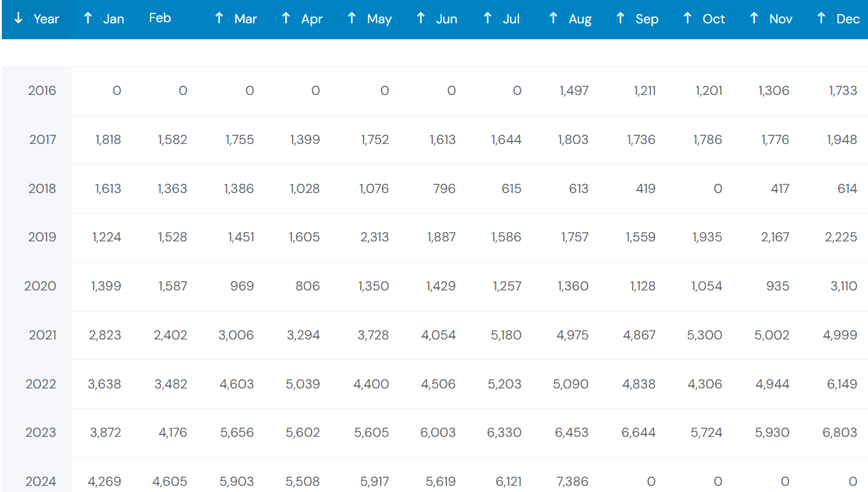Click the 6,803 value in 2023 row

click(839, 433)
